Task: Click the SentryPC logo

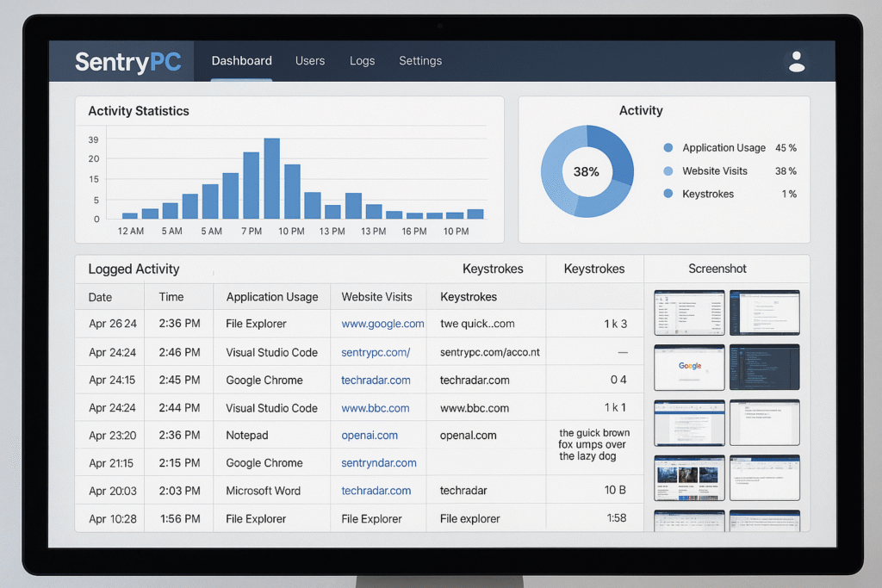Action: pos(127,62)
